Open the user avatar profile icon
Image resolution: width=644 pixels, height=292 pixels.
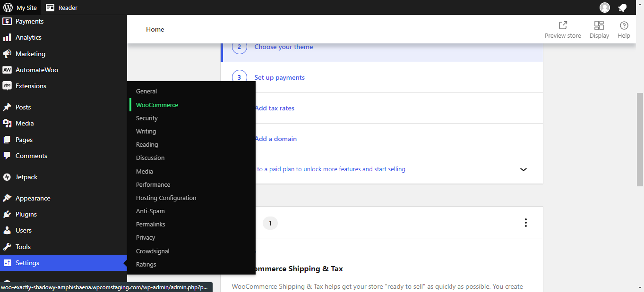click(x=605, y=8)
